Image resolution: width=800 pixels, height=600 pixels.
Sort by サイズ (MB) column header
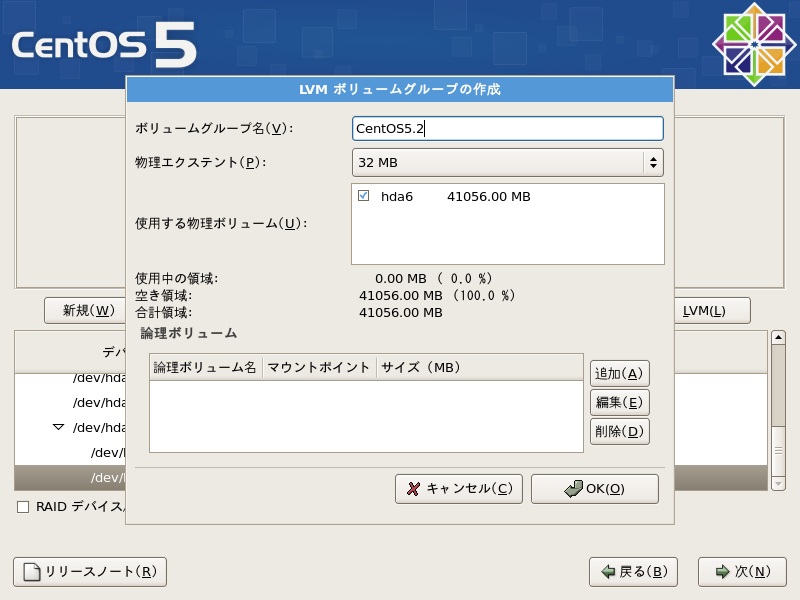click(480, 367)
